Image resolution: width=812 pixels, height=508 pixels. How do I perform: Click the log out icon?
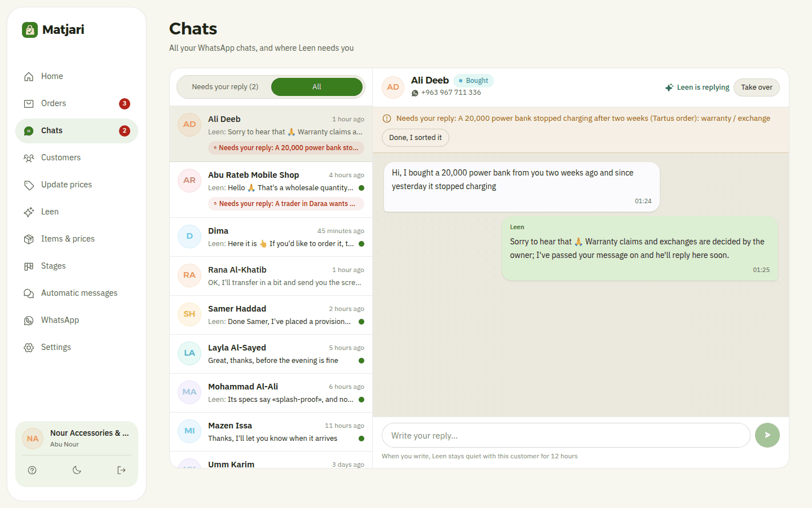coord(121,470)
